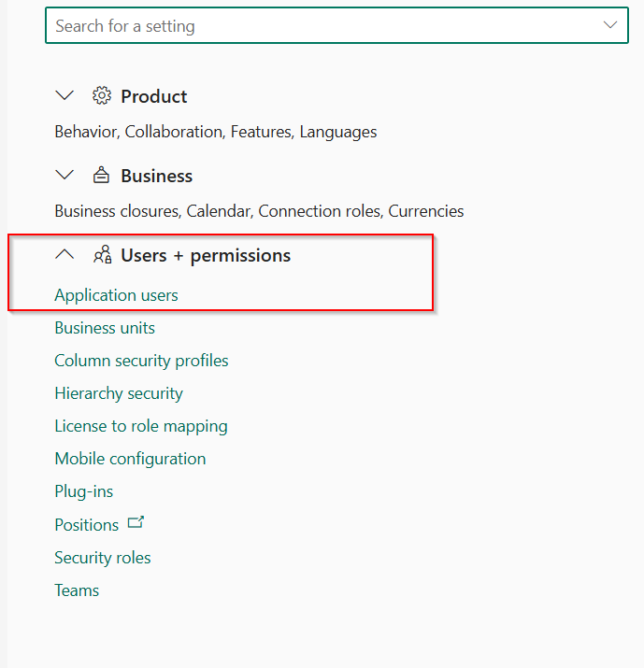
Task: Collapse the Users + permissions chevron
Action: point(64,254)
